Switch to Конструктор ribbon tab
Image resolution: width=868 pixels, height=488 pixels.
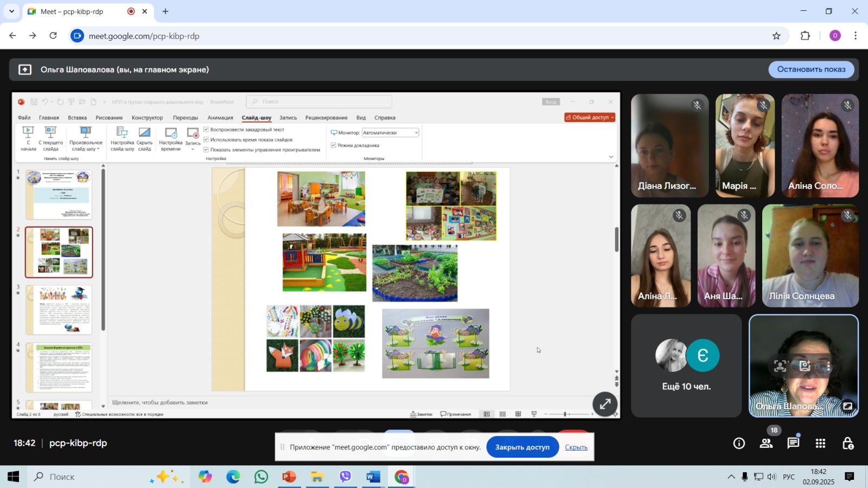[x=147, y=118]
